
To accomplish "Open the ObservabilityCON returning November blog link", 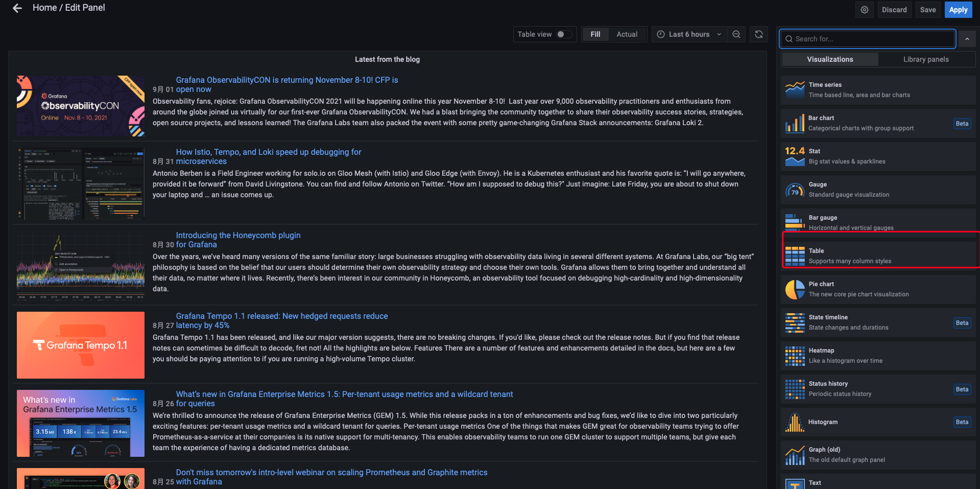I will tap(286, 84).
